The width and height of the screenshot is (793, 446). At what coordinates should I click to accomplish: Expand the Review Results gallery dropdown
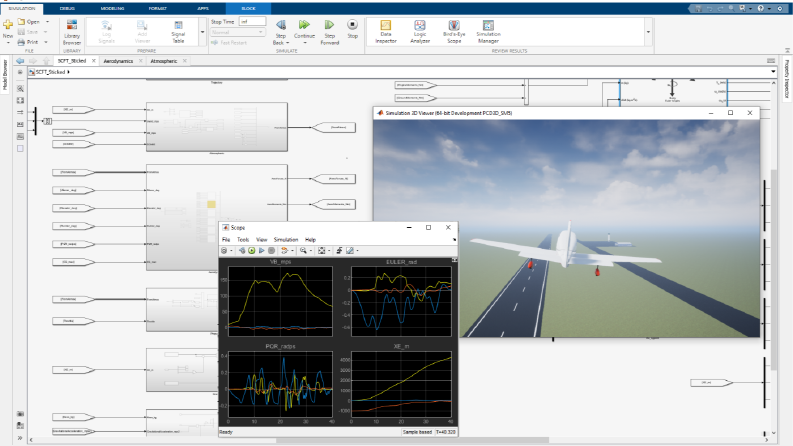point(648,32)
